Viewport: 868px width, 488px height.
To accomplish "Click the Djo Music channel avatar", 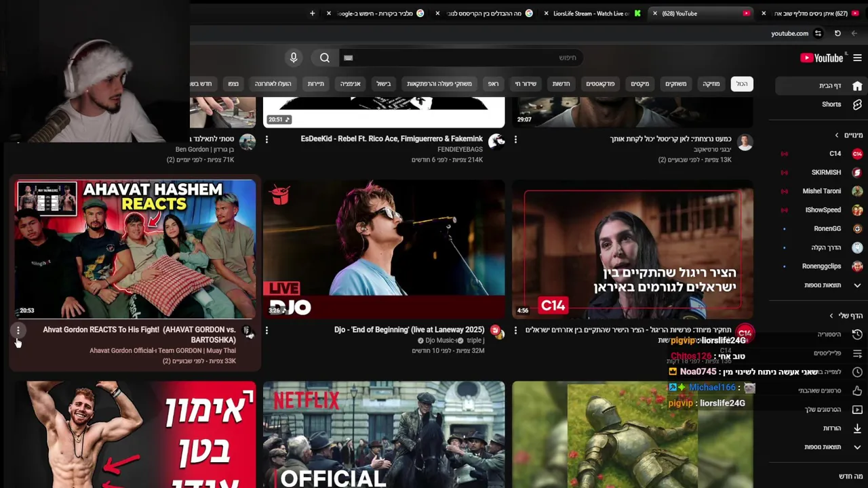I will tap(496, 332).
